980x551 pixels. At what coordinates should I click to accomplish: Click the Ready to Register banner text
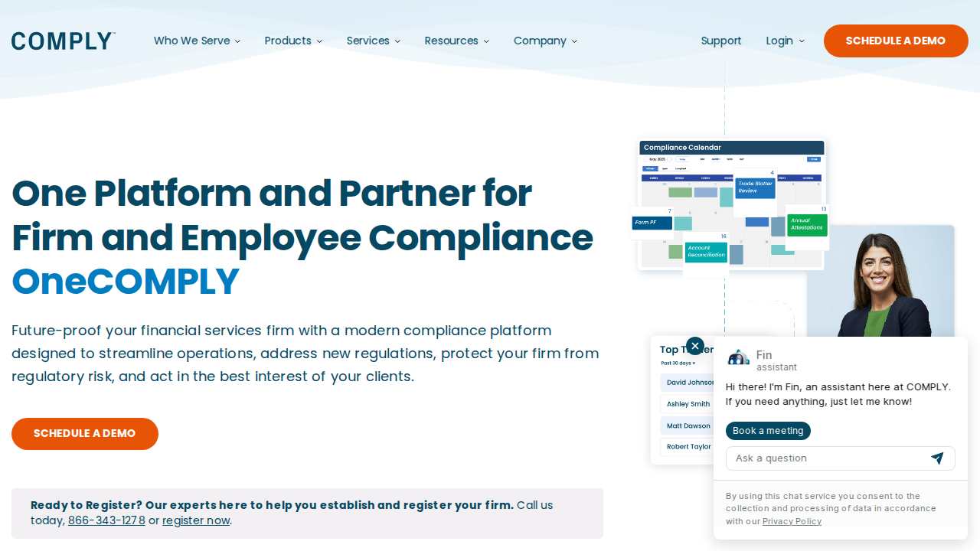point(272,505)
